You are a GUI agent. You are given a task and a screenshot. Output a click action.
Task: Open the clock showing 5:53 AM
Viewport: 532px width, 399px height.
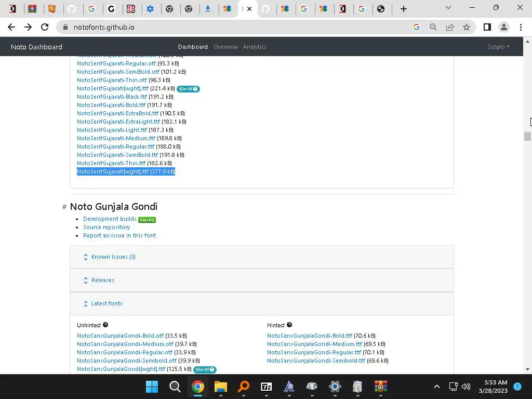pos(493,387)
